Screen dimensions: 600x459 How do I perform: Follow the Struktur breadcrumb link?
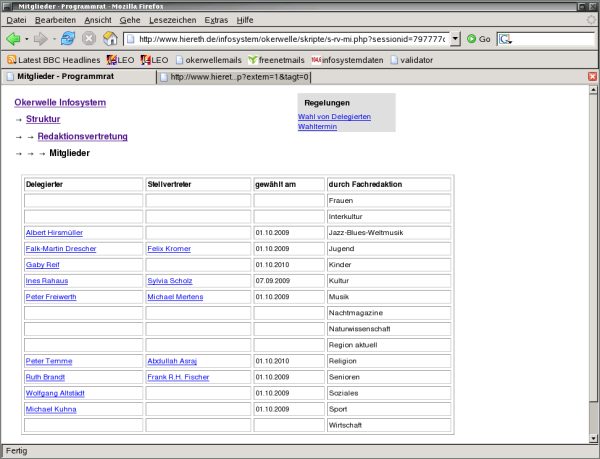[43, 119]
